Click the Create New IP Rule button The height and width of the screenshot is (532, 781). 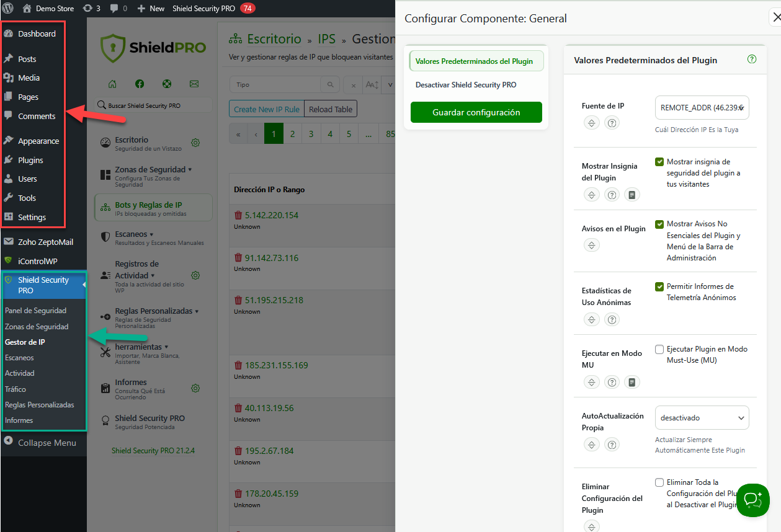coord(267,109)
